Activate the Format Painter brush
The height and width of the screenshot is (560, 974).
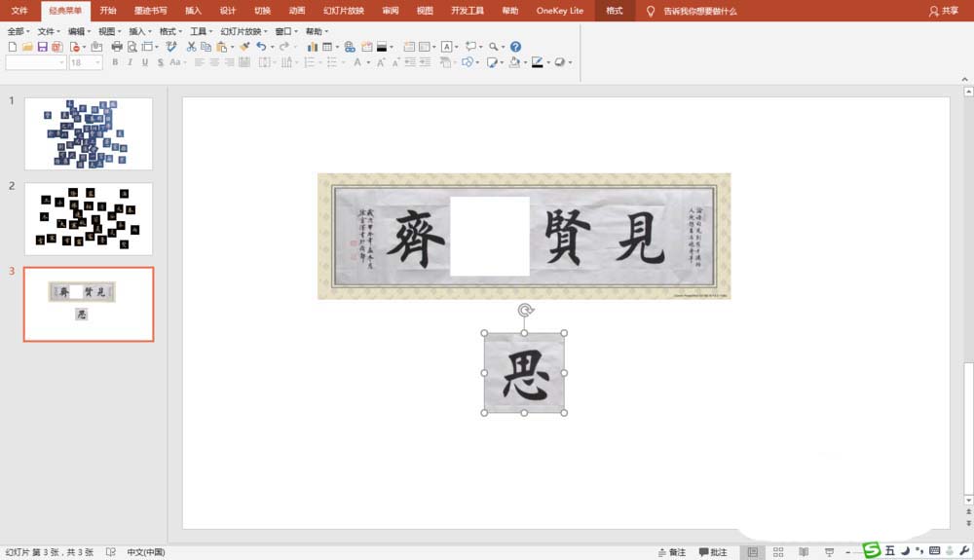[244, 47]
